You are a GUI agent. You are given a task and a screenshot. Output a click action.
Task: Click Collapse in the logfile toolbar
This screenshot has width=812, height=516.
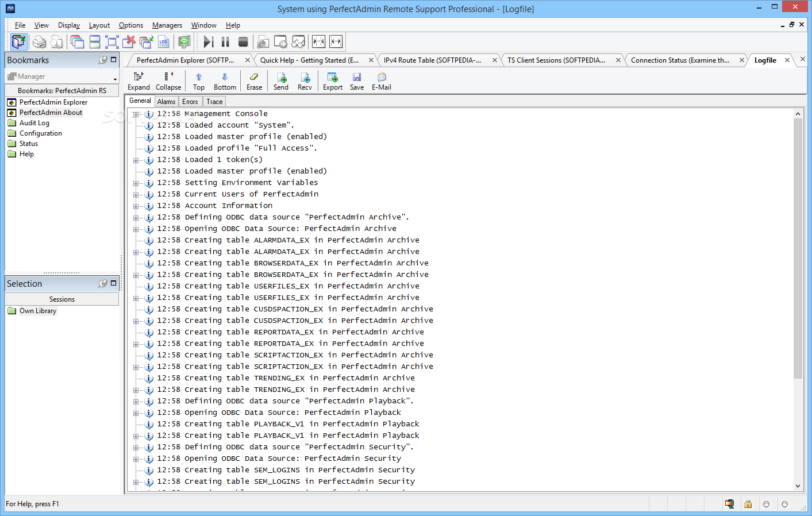click(x=168, y=82)
